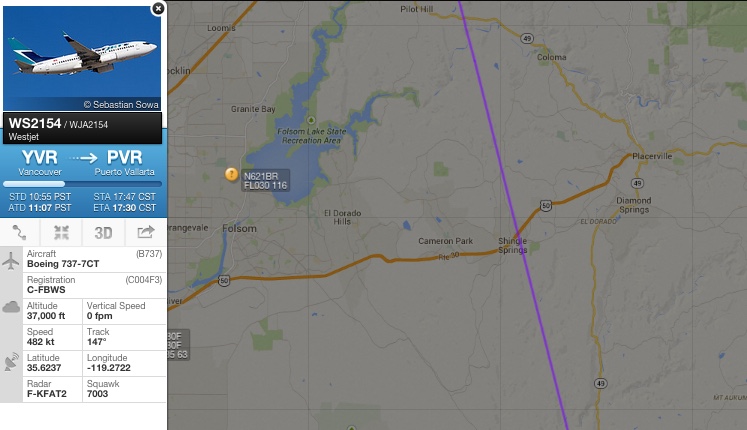Click the WS2154 flight number heading
Viewport: 747px width, 430px height.
tap(35, 123)
